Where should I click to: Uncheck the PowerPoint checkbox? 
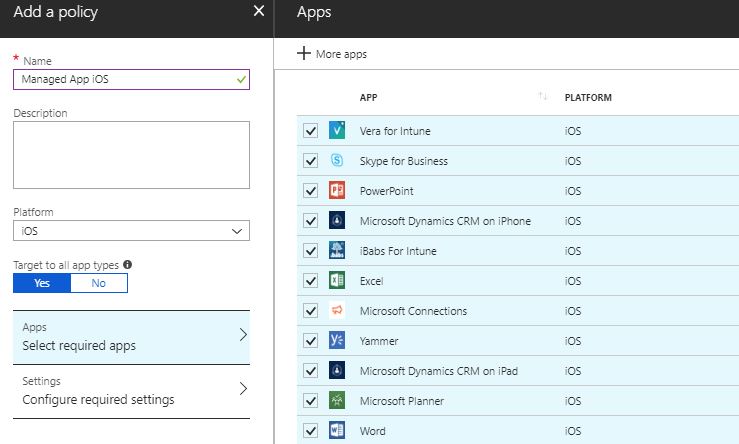pyautogui.click(x=311, y=190)
